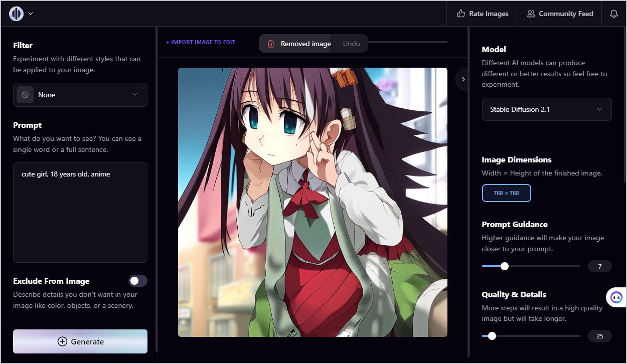The image size is (627, 364).
Task: Click the Generate button
Action: click(80, 341)
